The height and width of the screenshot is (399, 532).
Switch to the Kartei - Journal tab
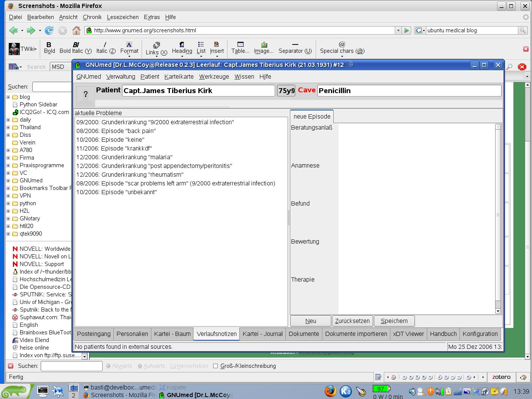click(x=263, y=334)
